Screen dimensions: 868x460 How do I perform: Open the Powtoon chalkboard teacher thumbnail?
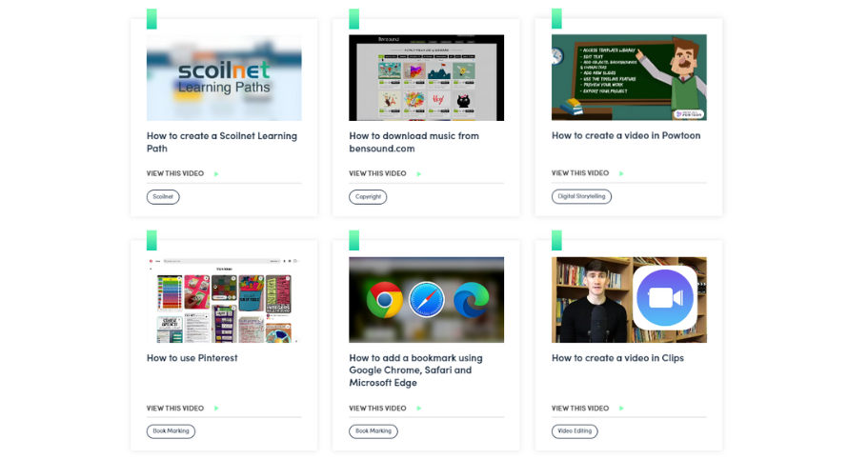pyautogui.click(x=629, y=78)
